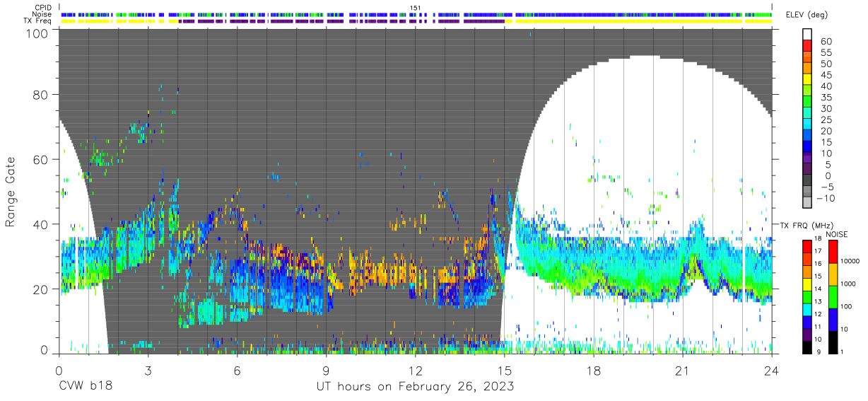Screen dimensions: 868x401
Task: Click the '1000' label on the NOISE colorbar
Action: tap(850, 283)
